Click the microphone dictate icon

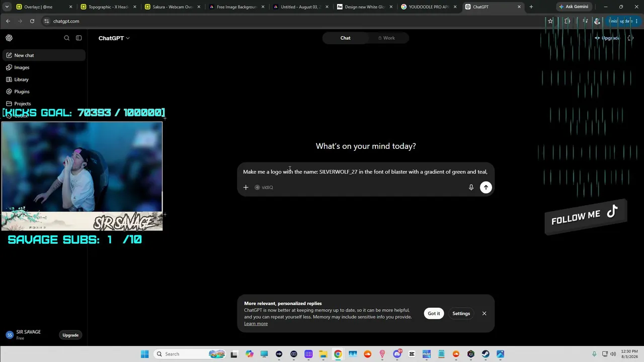point(471,187)
